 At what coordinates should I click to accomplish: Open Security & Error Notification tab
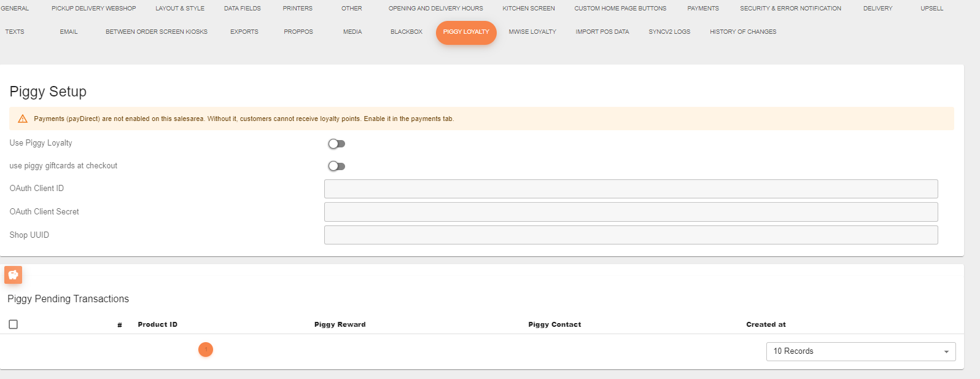(791, 9)
